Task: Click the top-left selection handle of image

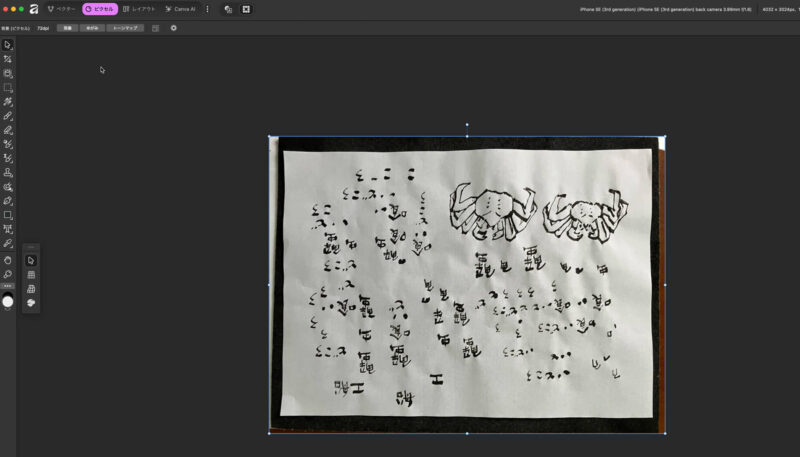Action: click(269, 136)
